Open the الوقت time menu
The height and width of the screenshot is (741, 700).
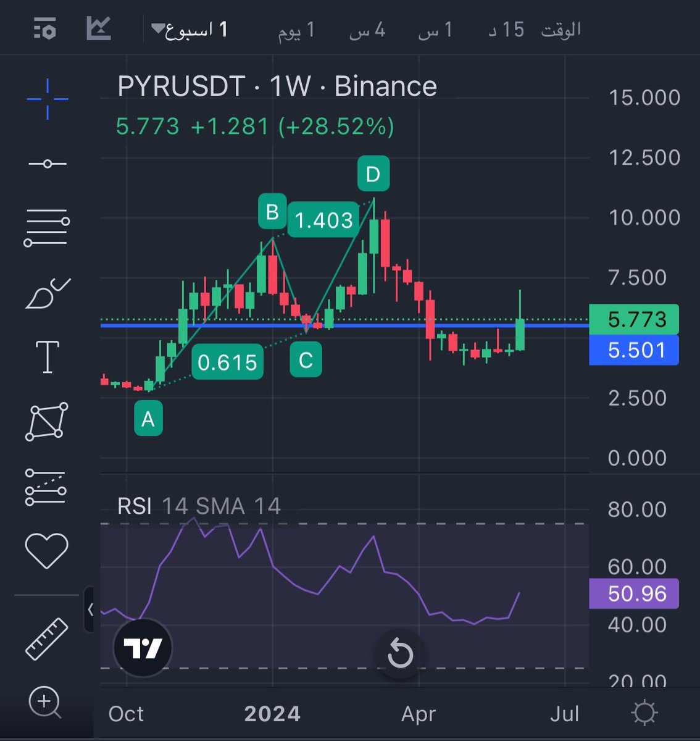pyautogui.click(x=561, y=30)
